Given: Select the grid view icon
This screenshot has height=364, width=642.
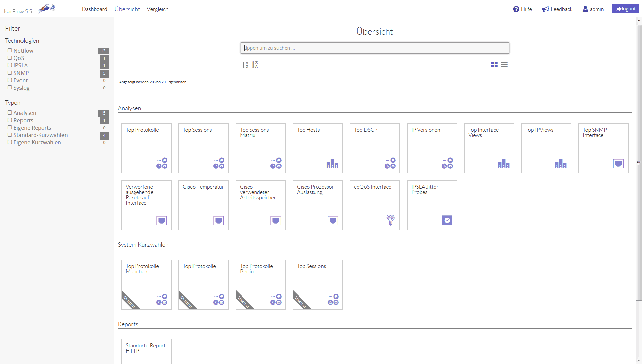Looking at the screenshot, I should point(494,64).
